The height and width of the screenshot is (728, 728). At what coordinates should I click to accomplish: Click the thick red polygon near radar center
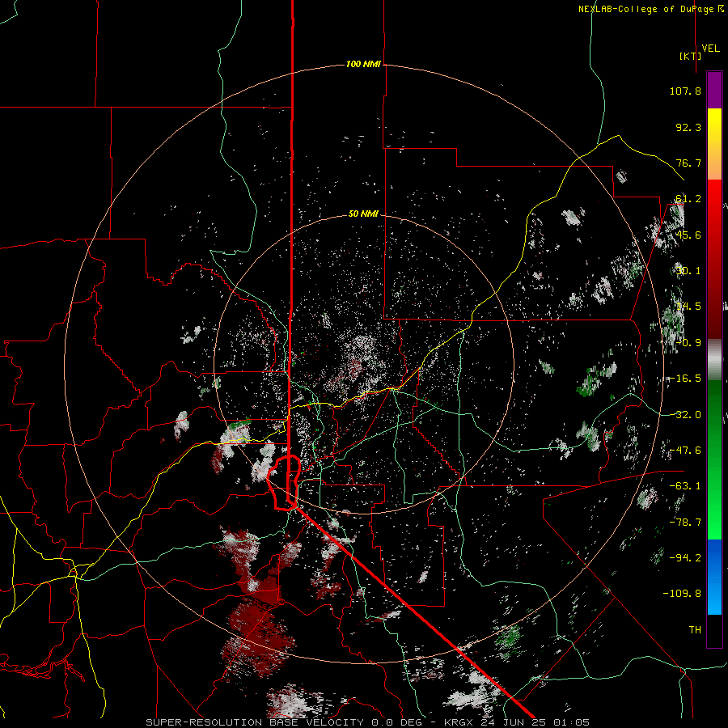coord(284,483)
